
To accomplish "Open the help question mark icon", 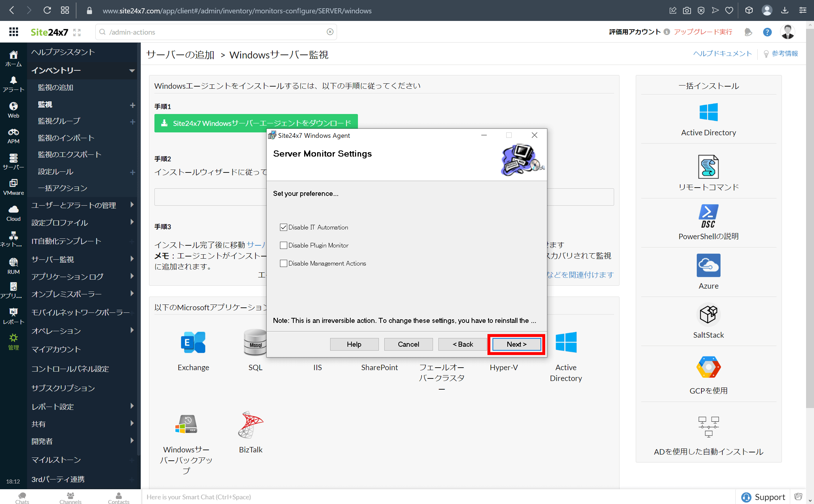I will [x=767, y=32].
